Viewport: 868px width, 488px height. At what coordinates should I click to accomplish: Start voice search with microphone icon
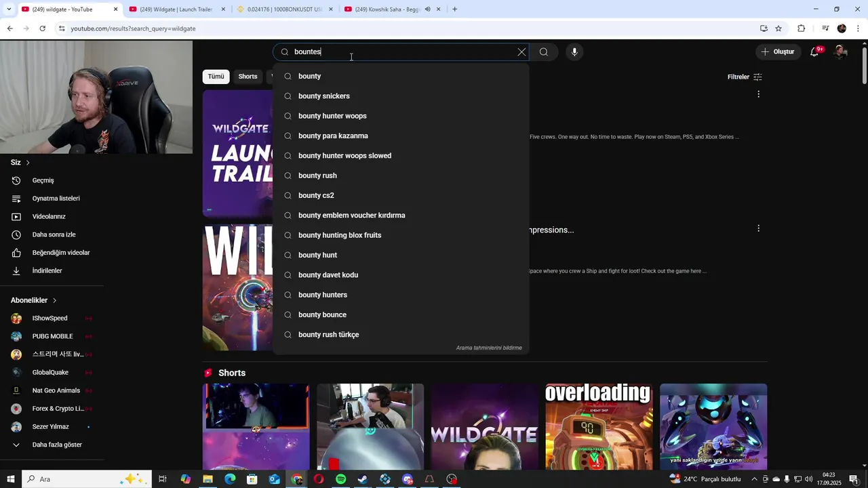coord(574,52)
